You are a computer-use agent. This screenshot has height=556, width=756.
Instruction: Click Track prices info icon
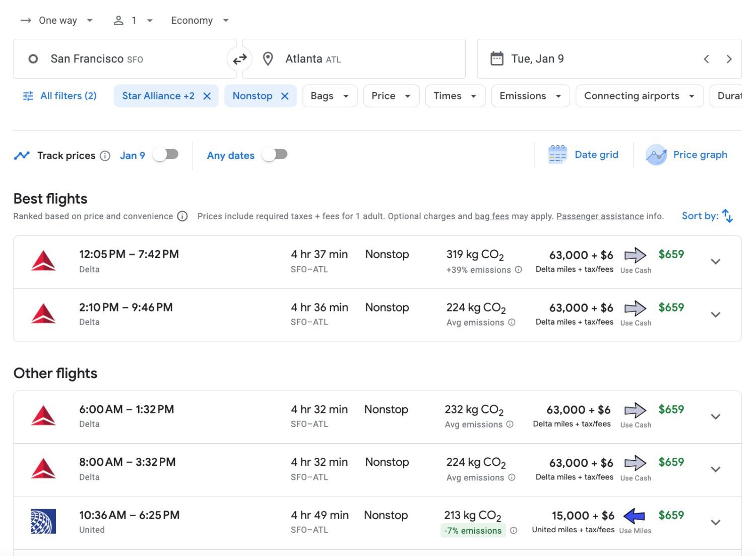(105, 156)
